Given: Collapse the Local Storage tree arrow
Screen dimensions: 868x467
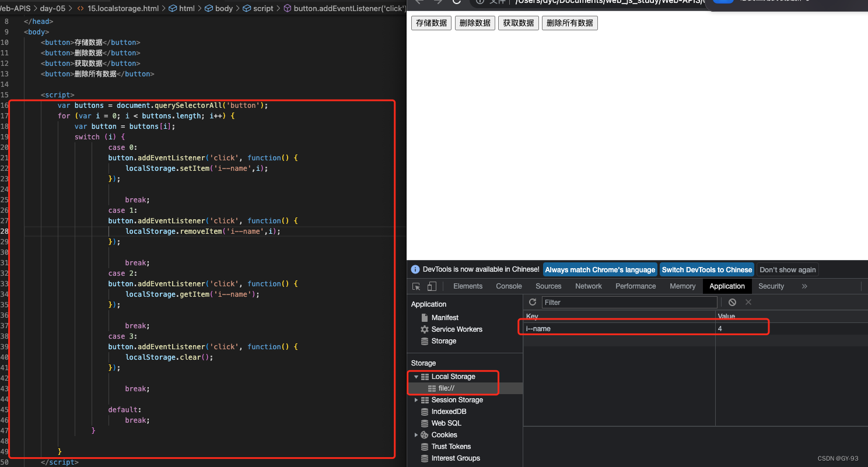Looking at the screenshot, I should point(416,377).
